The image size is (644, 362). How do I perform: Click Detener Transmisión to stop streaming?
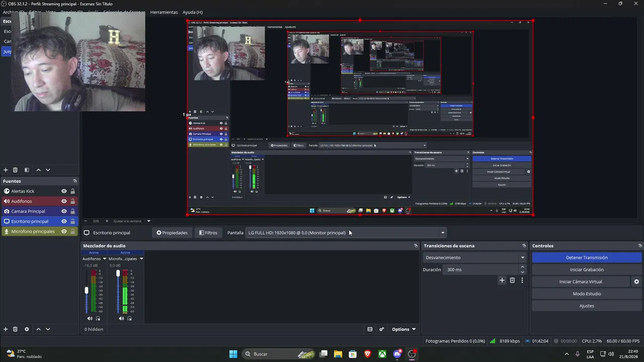point(587,257)
